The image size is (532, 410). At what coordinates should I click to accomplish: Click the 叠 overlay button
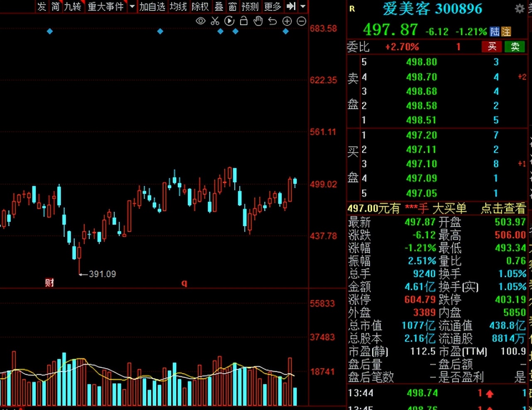219,7
